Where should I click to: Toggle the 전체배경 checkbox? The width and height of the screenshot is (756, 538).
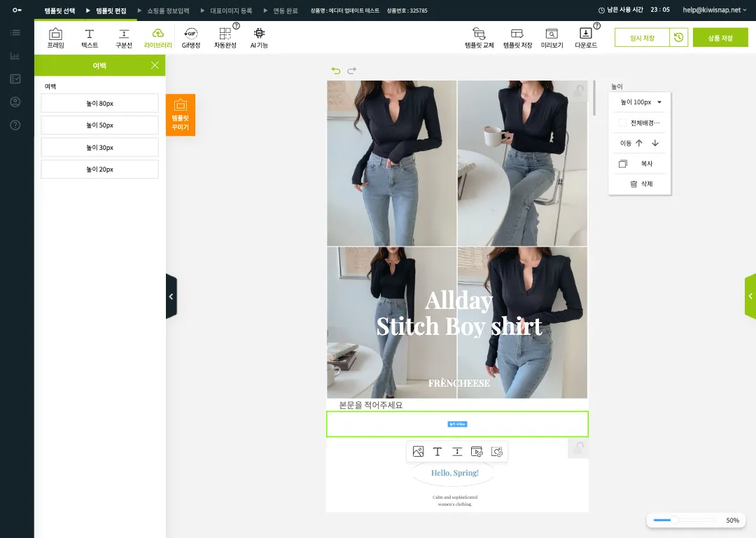(622, 123)
